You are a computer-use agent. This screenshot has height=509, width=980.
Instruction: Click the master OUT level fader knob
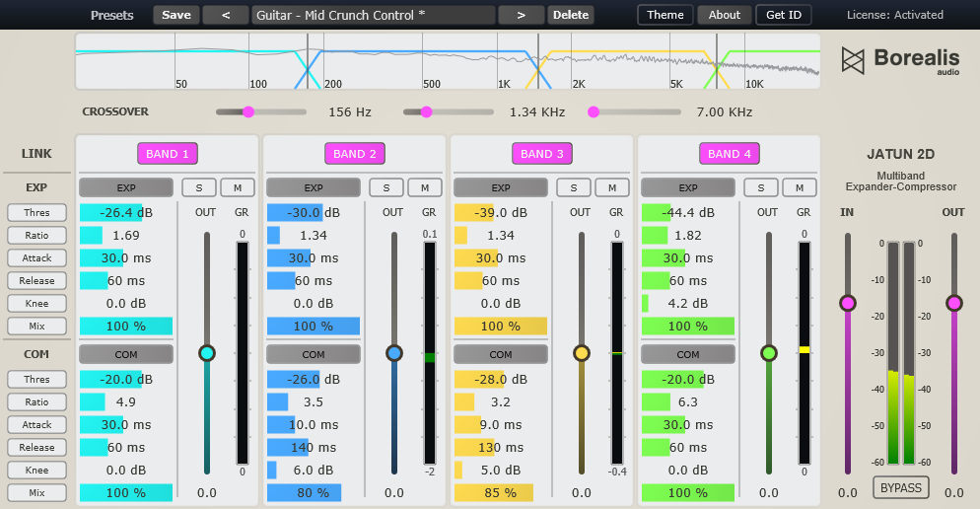[x=953, y=303]
